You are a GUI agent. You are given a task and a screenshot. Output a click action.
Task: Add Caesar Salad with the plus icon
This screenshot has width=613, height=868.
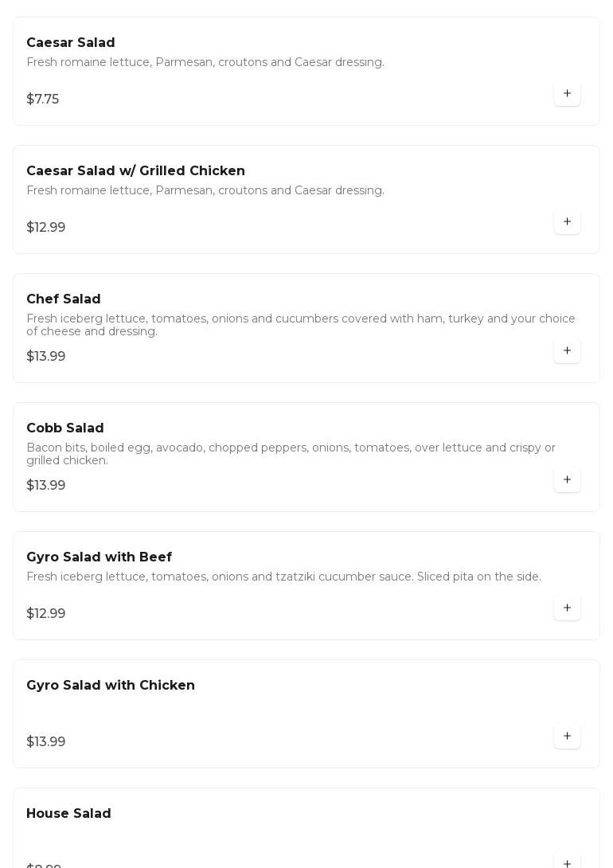coord(567,94)
